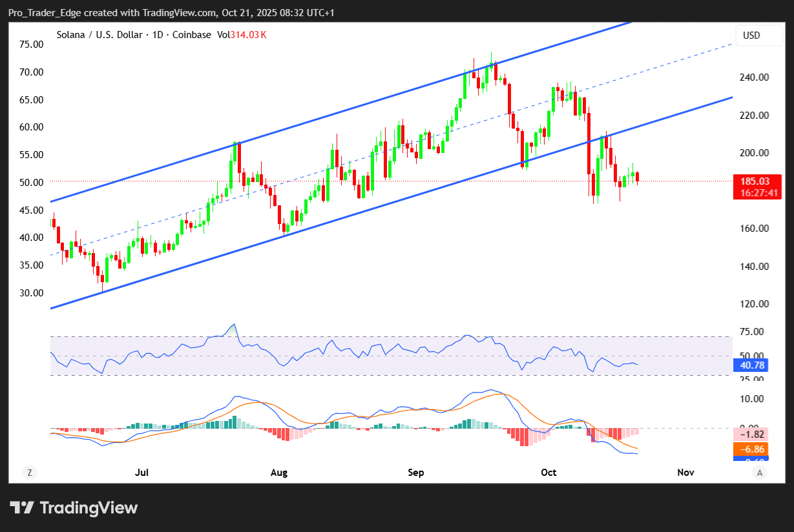Screen dimensions: 794x532
Task: Click the A auto-scale icon at bottom-right
Action: [760, 473]
